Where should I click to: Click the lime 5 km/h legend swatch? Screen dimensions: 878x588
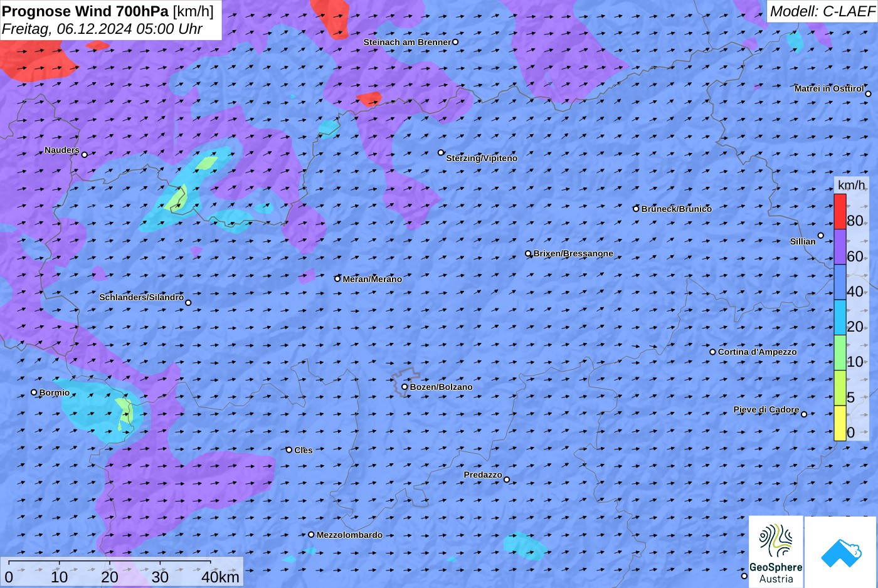point(840,388)
